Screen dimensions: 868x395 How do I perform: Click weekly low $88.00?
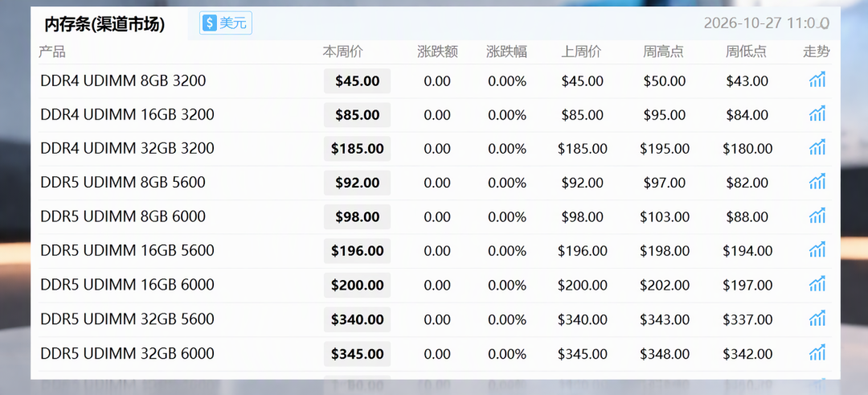[747, 217]
